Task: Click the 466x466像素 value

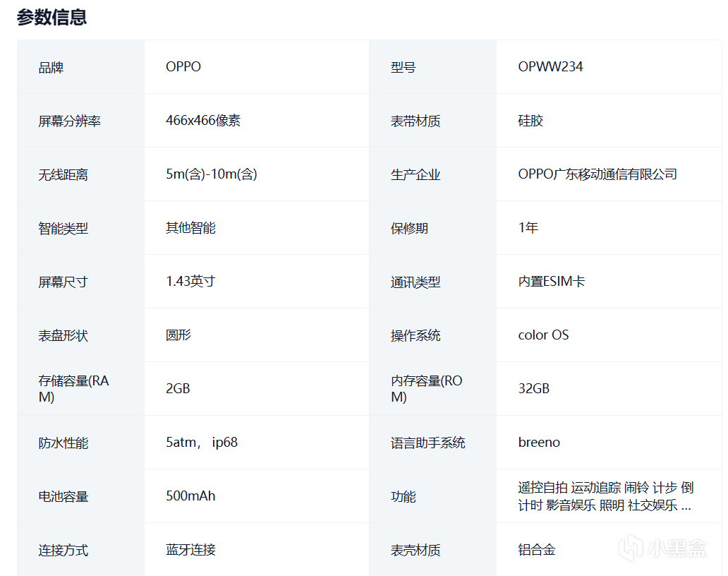Action: [x=203, y=121]
